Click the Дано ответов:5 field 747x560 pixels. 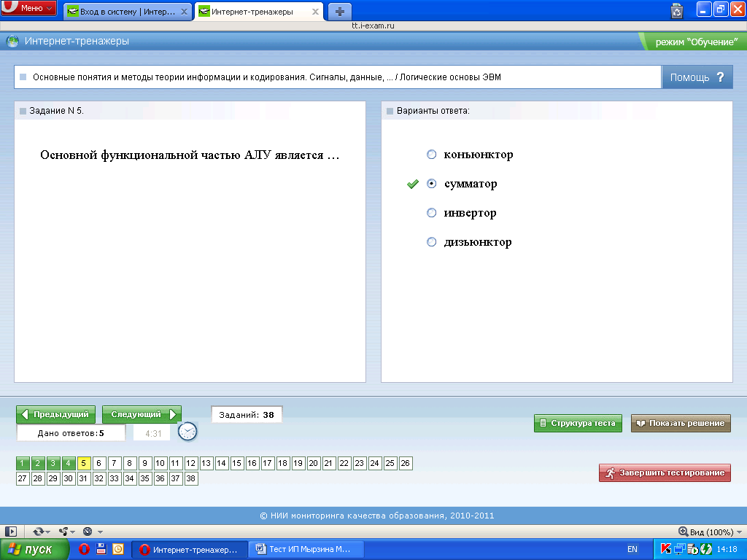pos(71,433)
